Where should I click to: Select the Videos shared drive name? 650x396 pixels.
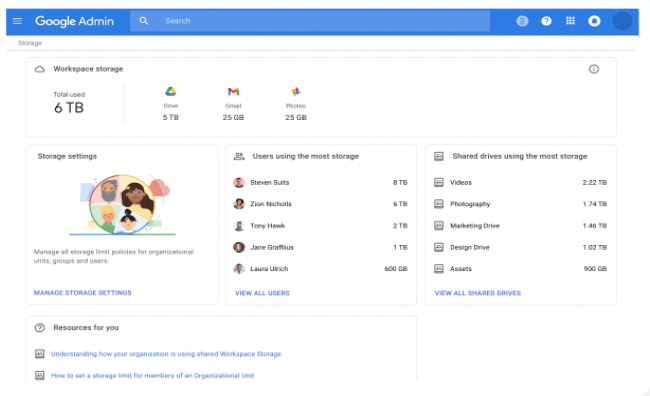coord(461,182)
